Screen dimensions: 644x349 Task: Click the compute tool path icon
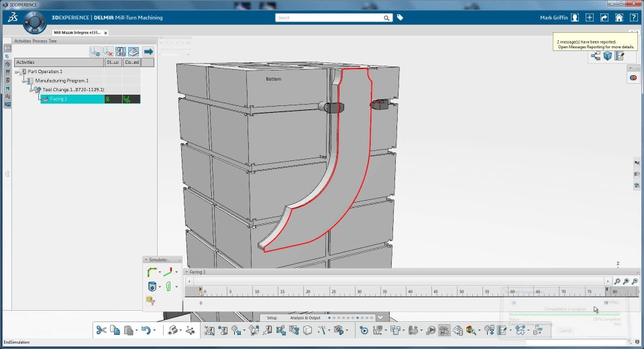click(x=95, y=52)
